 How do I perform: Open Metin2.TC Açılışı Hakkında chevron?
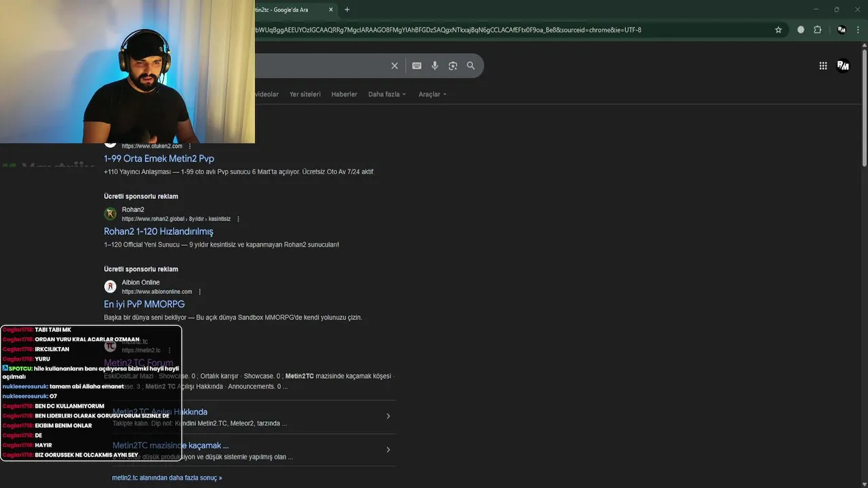point(388,416)
